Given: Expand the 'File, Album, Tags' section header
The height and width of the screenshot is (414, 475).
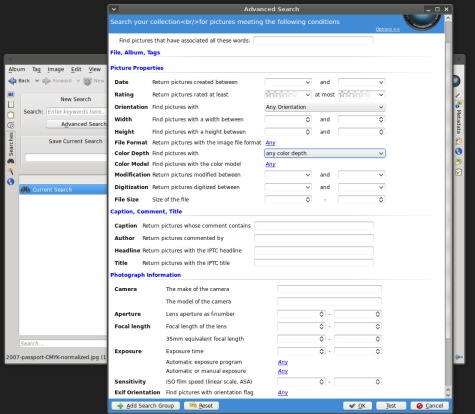Looking at the screenshot, I should click(135, 53).
